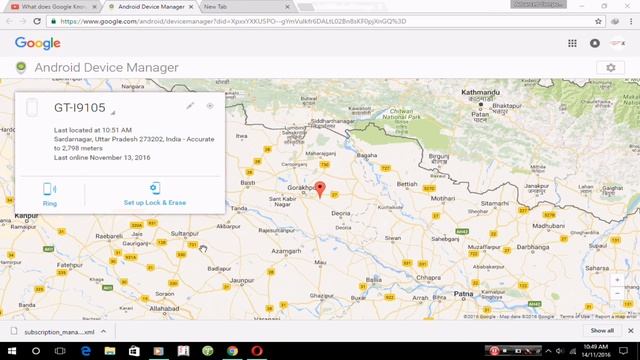
Task: Switch to the New Tab tab
Action: (245, 7)
